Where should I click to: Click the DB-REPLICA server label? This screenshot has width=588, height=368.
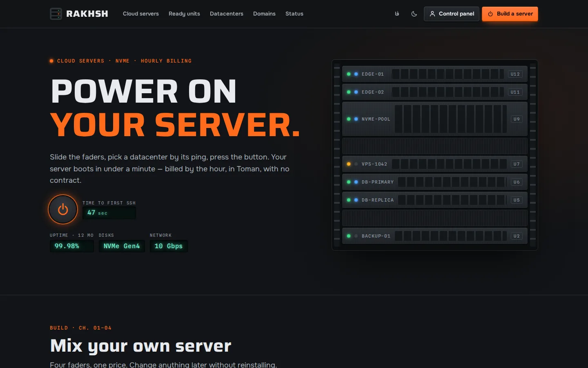(x=377, y=200)
